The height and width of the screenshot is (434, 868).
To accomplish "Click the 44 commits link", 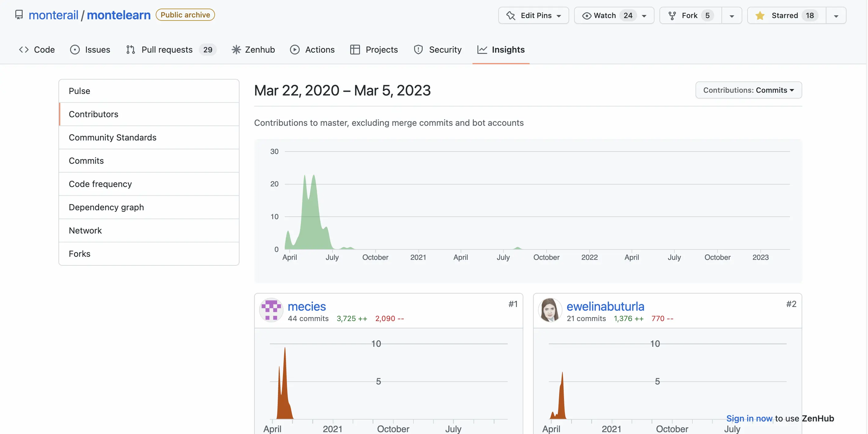I will 308,318.
